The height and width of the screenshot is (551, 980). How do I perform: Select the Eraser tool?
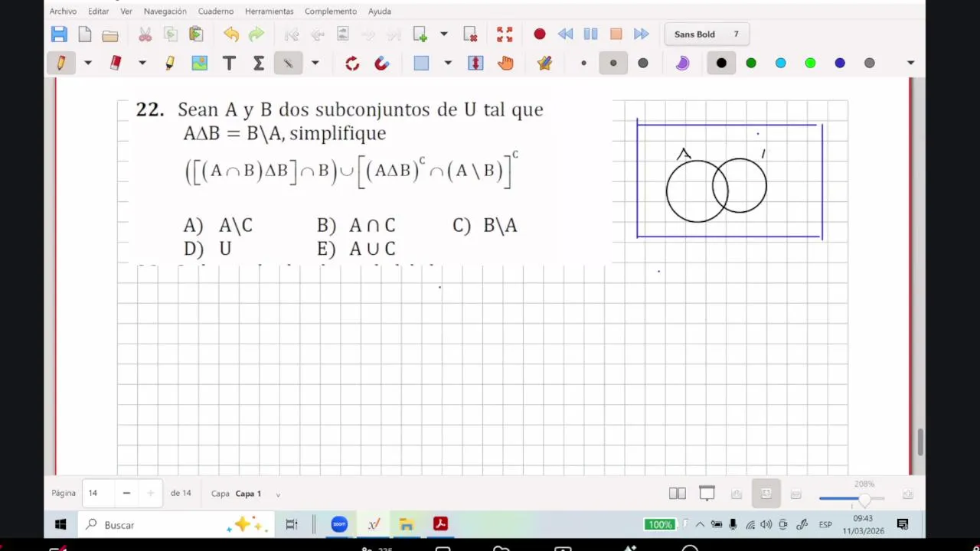(116, 64)
